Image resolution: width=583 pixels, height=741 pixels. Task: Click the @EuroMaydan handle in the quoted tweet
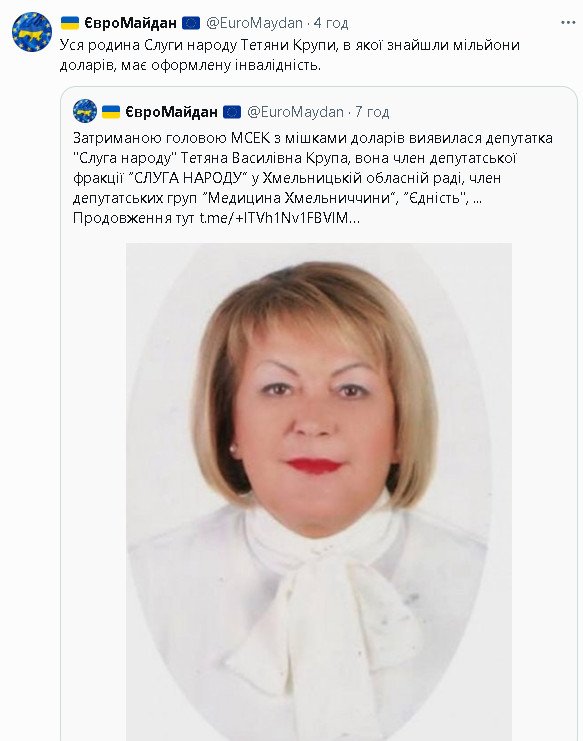tap(295, 112)
